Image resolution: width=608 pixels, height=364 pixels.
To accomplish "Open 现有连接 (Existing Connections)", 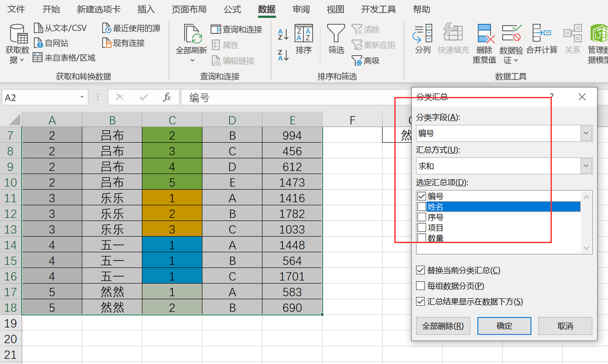I will coord(123,43).
